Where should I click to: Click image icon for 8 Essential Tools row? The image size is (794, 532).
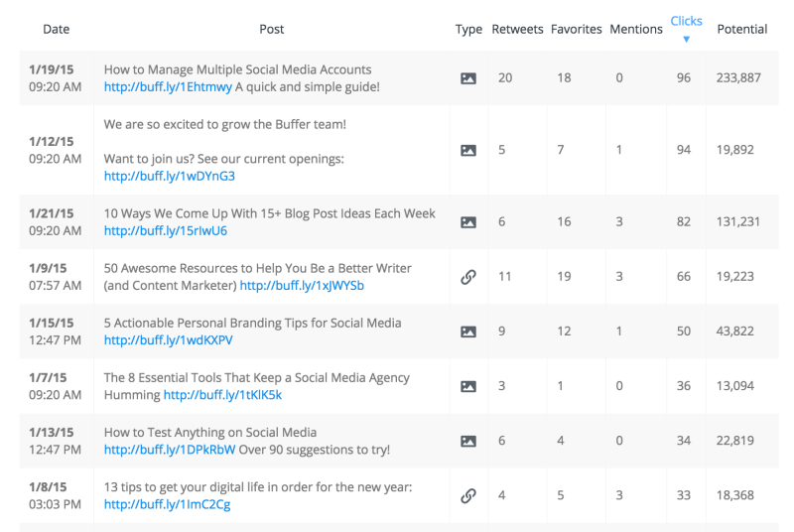click(467, 386)
